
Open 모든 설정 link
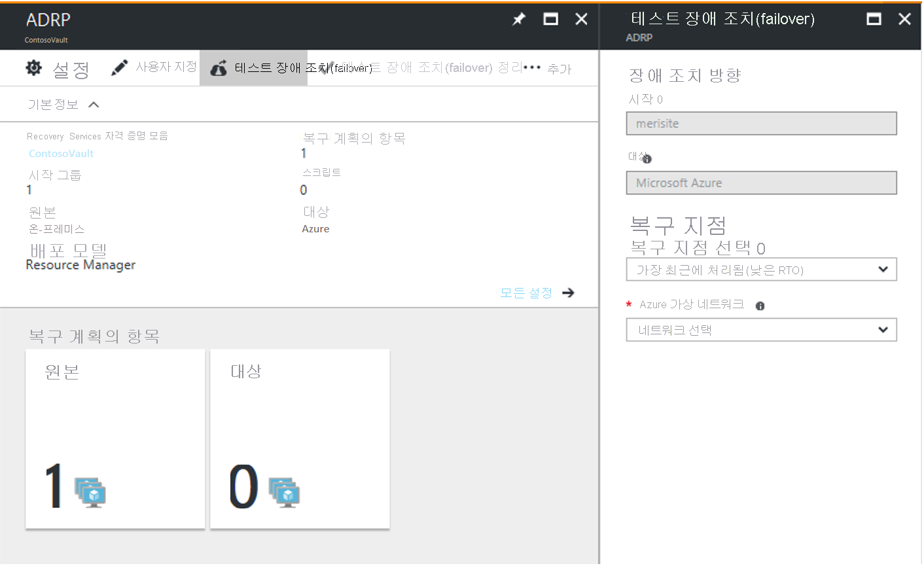[526, 293]
